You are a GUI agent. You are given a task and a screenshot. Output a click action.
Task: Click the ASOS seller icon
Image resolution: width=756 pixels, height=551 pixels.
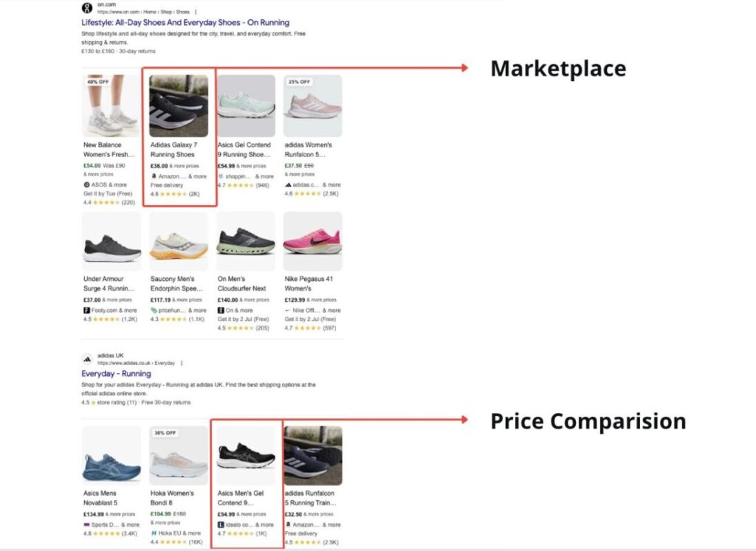pyautogui.click(x=86, y=184)
